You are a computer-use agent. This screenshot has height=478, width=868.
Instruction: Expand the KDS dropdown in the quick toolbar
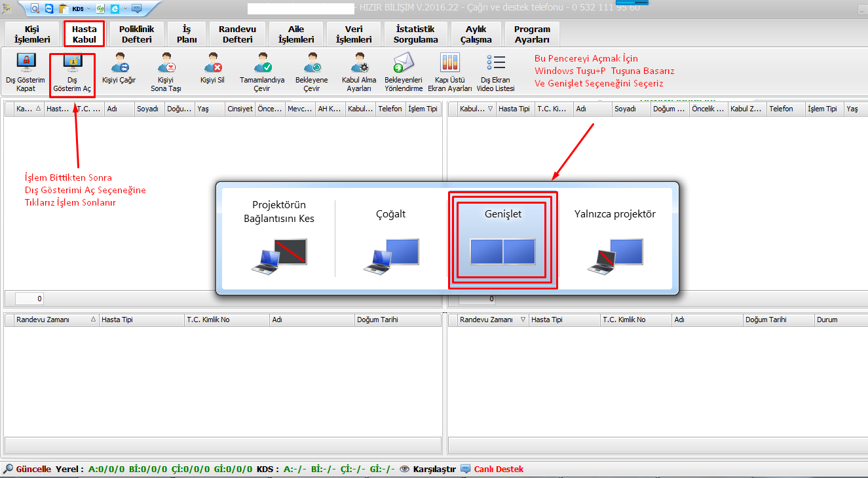(89, 9)
